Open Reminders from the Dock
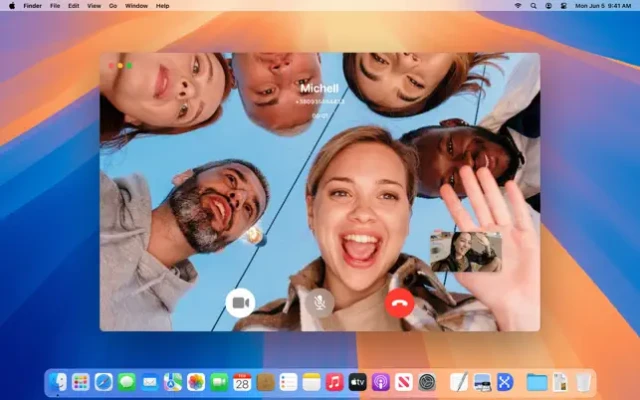 (288, 382)
